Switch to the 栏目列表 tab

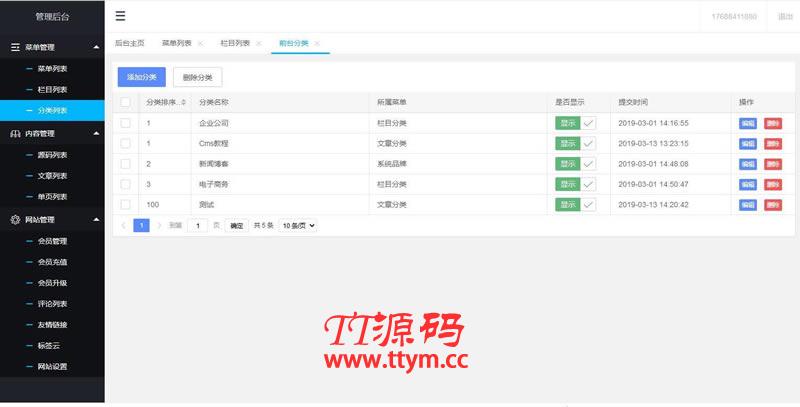pyautogui.click(x=235, y=43)
